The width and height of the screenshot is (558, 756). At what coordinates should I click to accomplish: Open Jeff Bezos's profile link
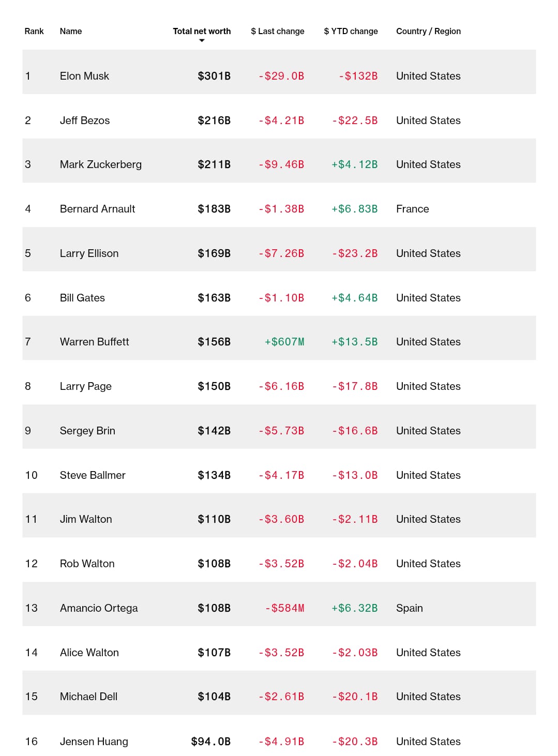click(x=85, y=120)
